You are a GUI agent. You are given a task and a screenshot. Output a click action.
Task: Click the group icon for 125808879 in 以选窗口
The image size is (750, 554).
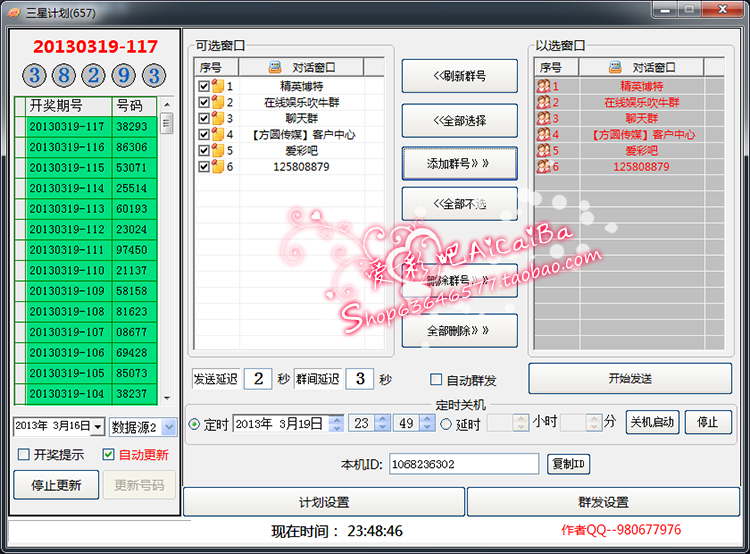click(x=543, y=167)
